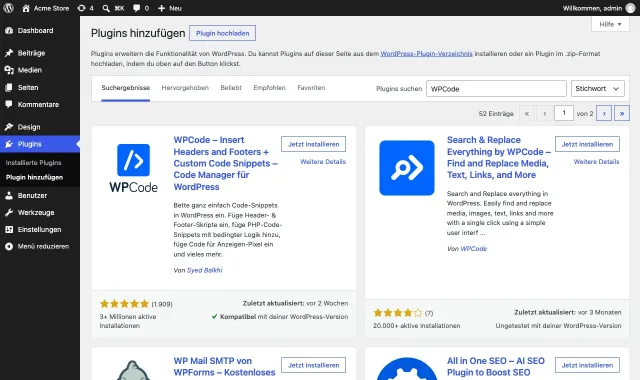Switch to the Beliebt tab
640x380 pixels.
click(x=231, y=88)
